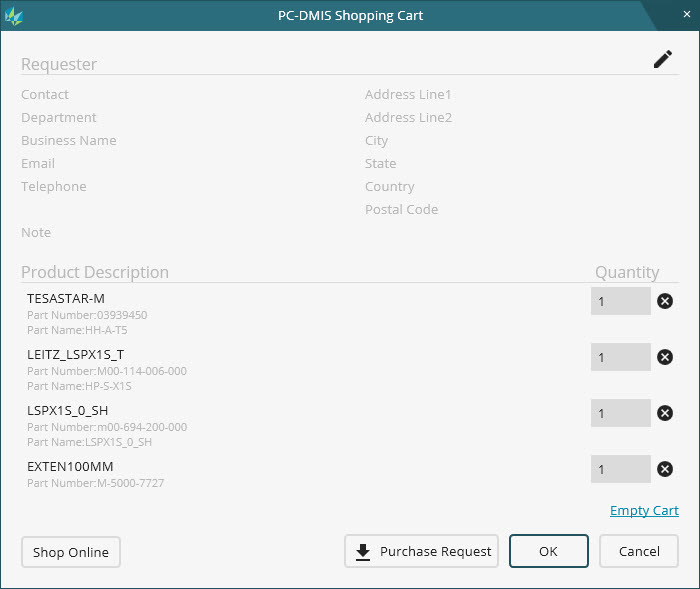700x589 pixels.
Task: Select the LEITZ_LSPX1S_T product entry
Action: click(x=75, y=354)
